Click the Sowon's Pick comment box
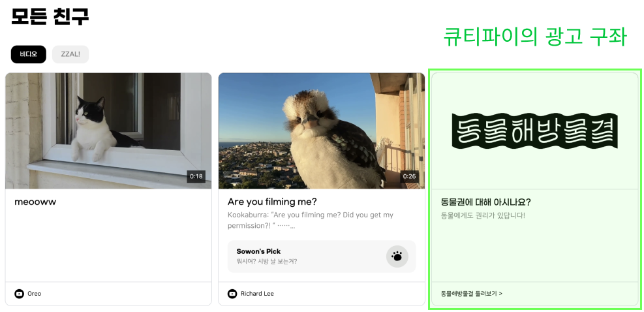The image size is (644, 312). 322,257
